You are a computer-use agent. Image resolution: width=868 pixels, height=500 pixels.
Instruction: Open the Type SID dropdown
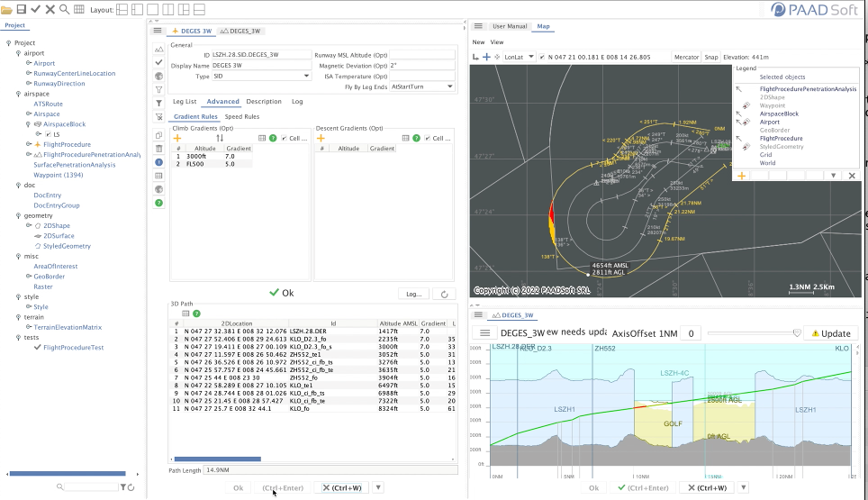tap(306, 76)
